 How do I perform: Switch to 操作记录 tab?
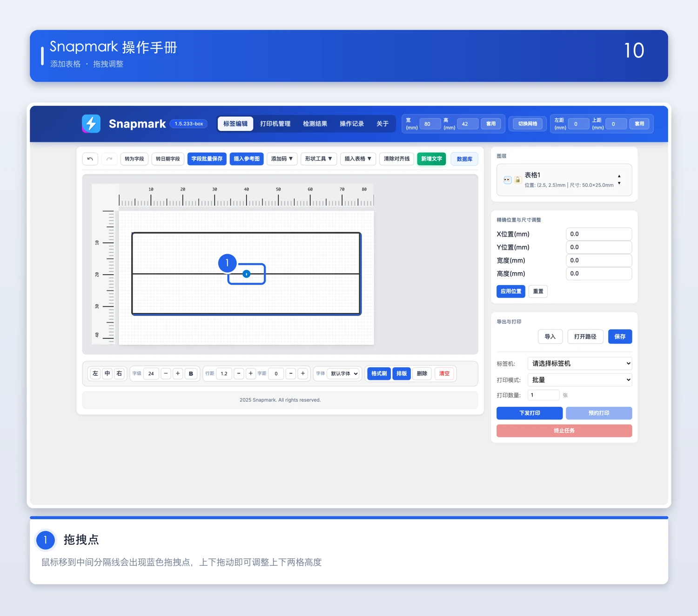point(352,123)
